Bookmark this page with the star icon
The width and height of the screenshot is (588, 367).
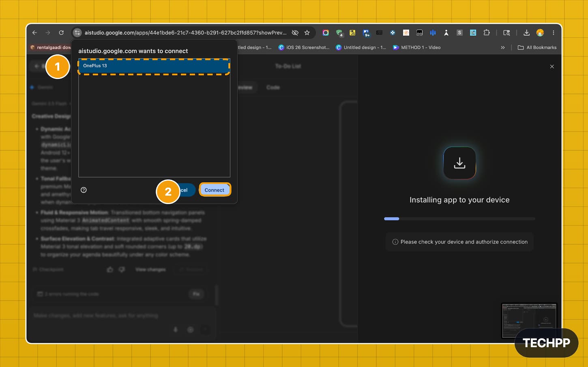click(307, 33)
